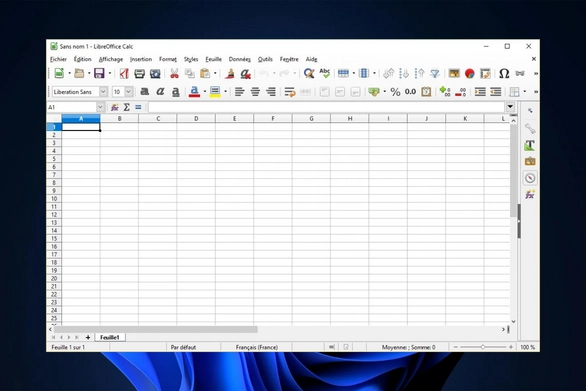This screenshot has width=586, height=391.
Task: Expand the formula bar arrow
Action: pos(511,107)
